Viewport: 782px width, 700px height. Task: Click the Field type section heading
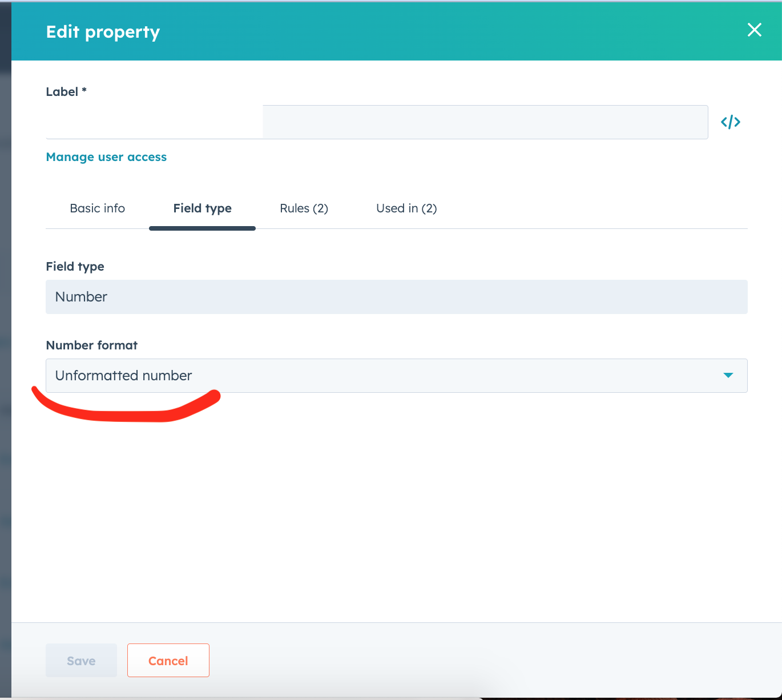75,266
